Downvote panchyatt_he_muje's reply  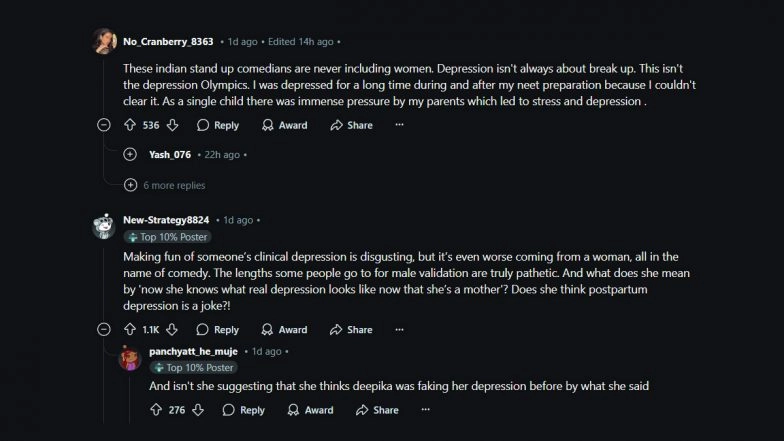coord(198,409)
